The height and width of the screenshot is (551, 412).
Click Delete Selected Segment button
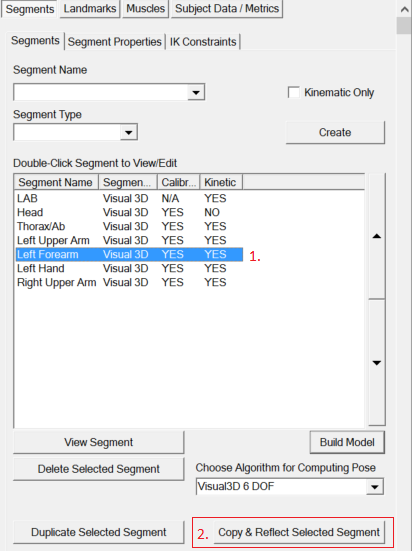pos(99,469)
